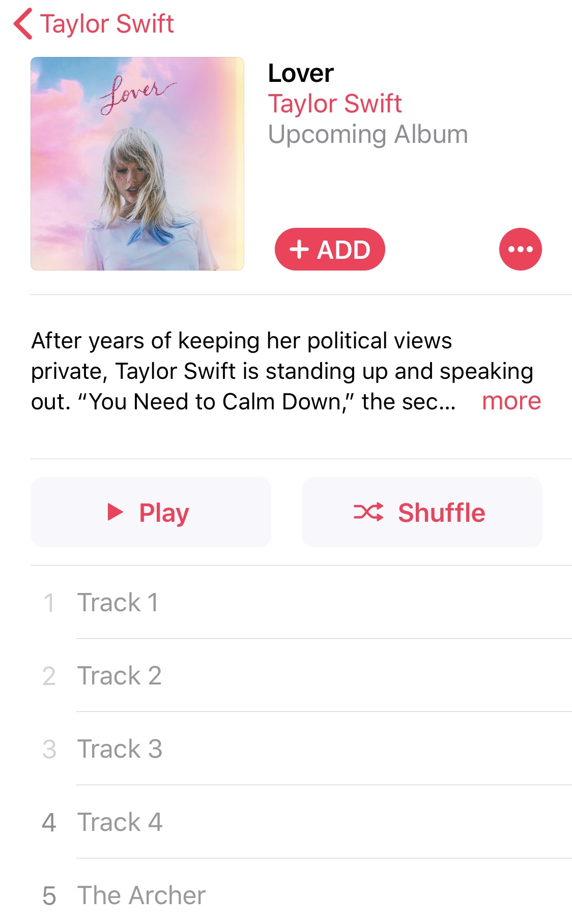Tap the Shuffle button label
Viewport: 572px width, 924px height.
coord(442,513)
